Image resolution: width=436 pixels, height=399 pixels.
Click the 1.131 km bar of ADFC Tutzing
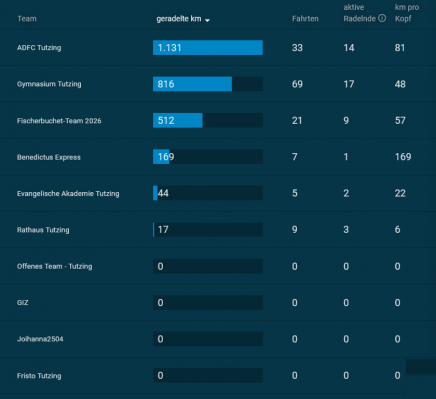coord(208,47)
